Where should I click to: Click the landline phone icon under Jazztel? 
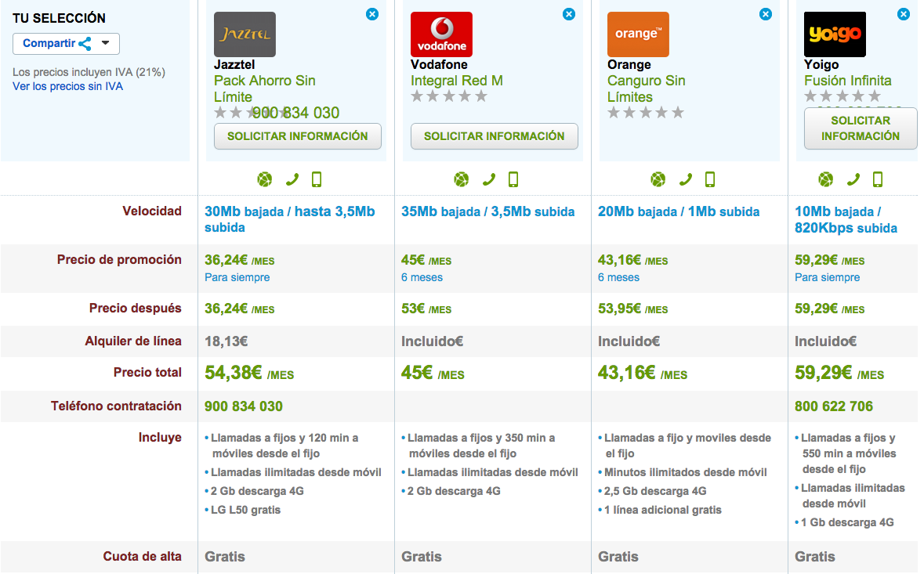(x=292, y=179)
